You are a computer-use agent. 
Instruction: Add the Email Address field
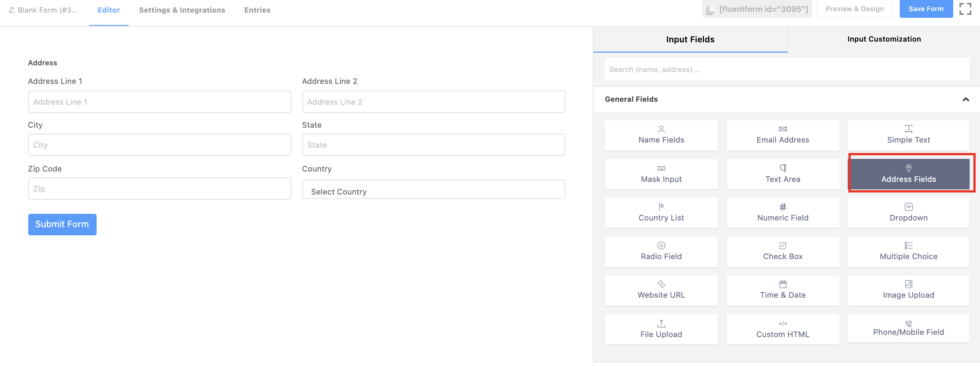point(783,135)
